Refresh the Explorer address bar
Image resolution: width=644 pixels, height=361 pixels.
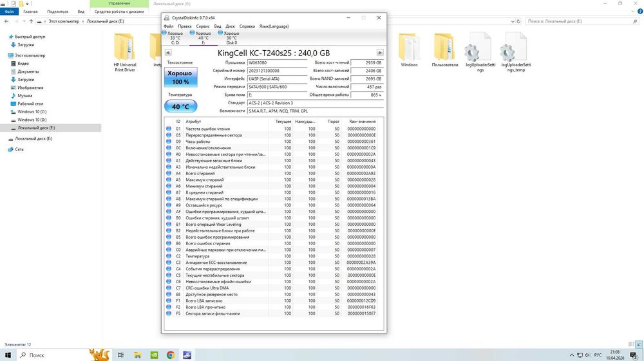point(518,21)
